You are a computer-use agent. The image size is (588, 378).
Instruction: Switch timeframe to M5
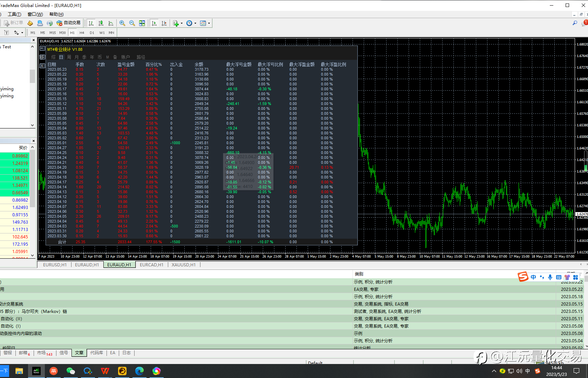43,33
